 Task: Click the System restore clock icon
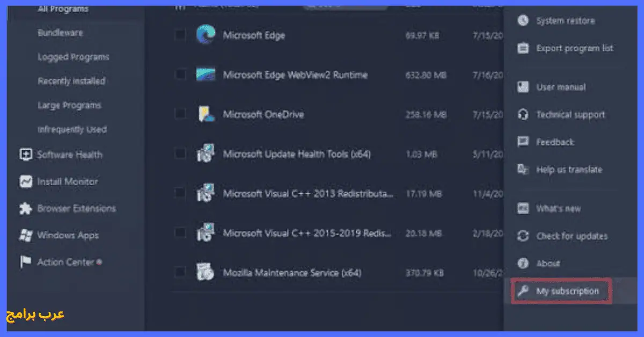pyautogui.click(x=523, y=20)
